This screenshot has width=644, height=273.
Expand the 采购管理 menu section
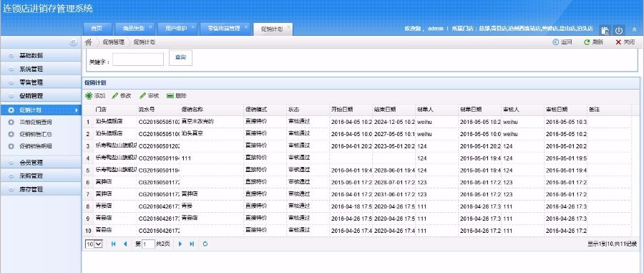(x=41, y=176)
